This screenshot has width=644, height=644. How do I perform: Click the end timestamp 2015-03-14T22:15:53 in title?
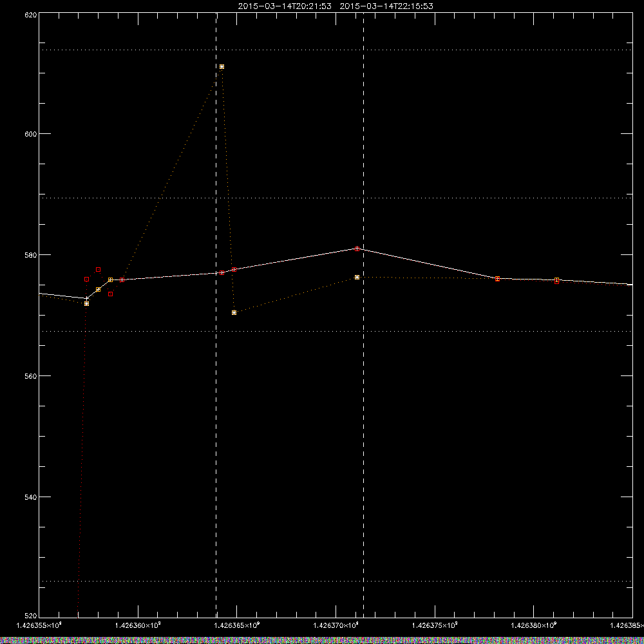386,6
